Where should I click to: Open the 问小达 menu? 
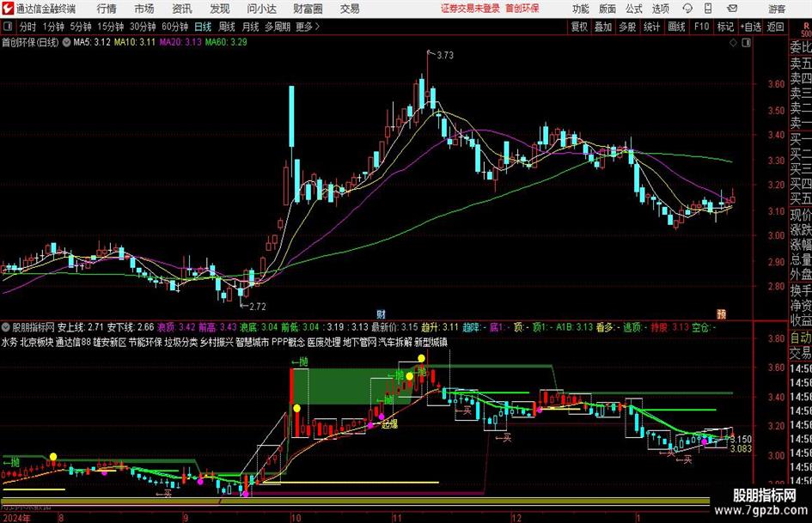pos(261,9)
